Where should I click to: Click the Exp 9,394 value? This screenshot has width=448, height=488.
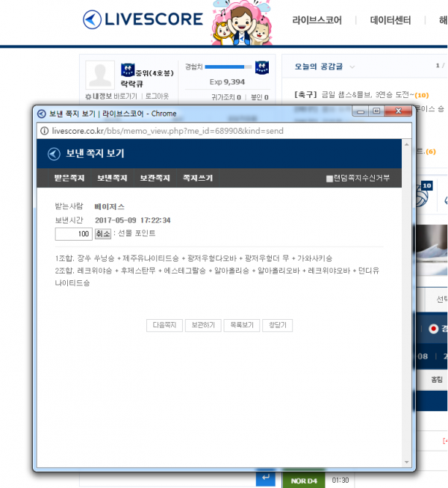[227, 82]
